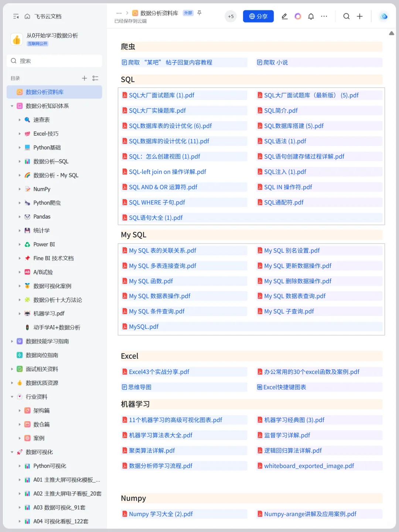Add a new page with the 目录 plus icon
Viewport: 399px width, 532px height.
click(84, 78)
